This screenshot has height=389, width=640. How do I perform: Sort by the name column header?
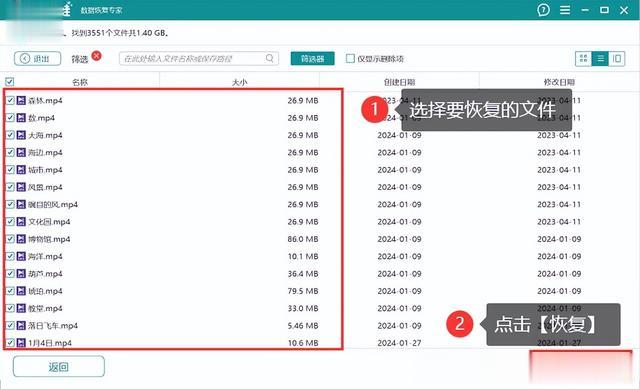click(80, 82)
